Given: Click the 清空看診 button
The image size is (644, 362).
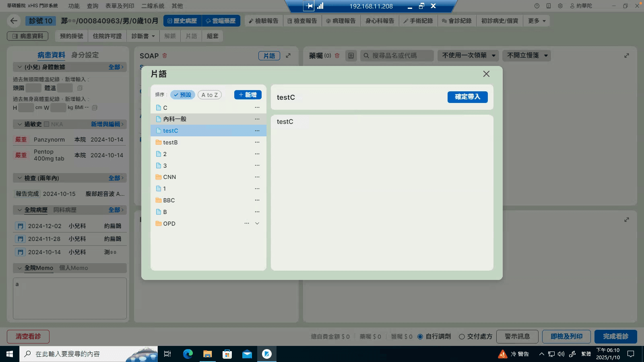Looking at the screenshot, I should coord(28,337).
